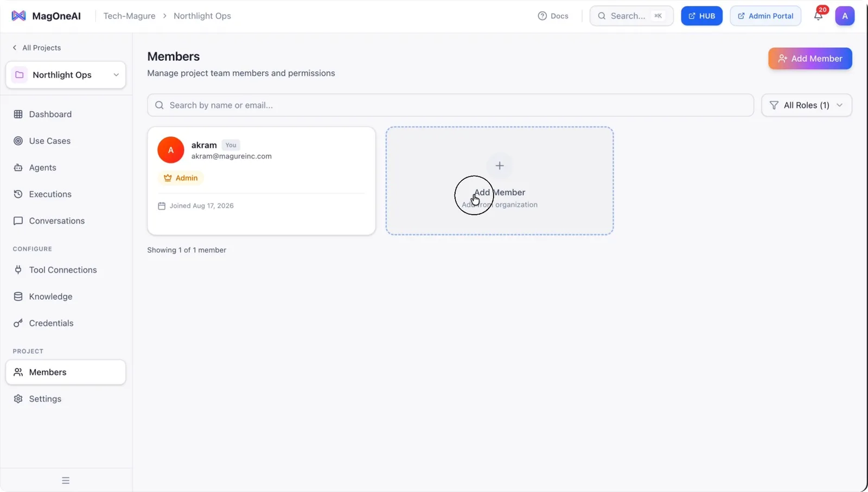This screenshot has height=492, width=868.
Task: Open Executions in sidebar
Action: pos(66,194)
